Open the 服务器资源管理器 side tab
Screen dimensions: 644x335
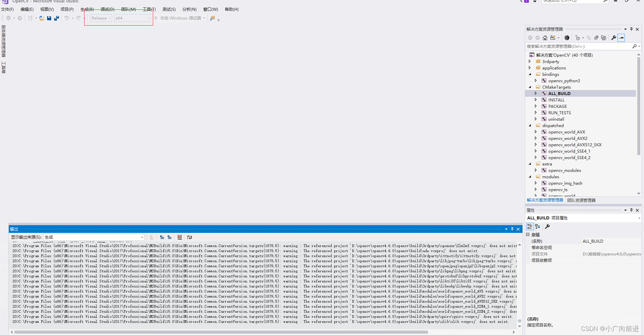click(4, 41)
